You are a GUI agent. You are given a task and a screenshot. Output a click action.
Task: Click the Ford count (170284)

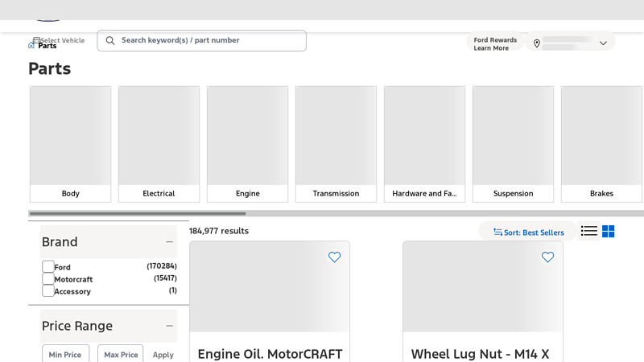pos(162,266)
